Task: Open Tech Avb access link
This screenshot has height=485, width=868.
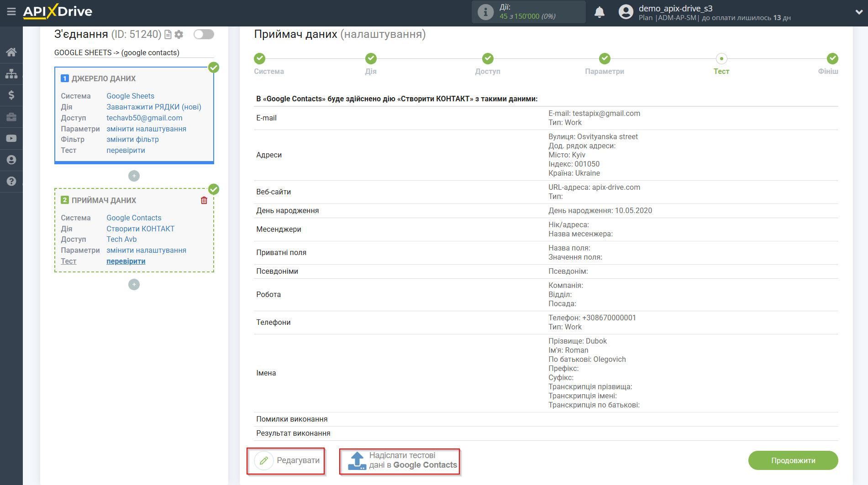Action: [x=121, y=239]
